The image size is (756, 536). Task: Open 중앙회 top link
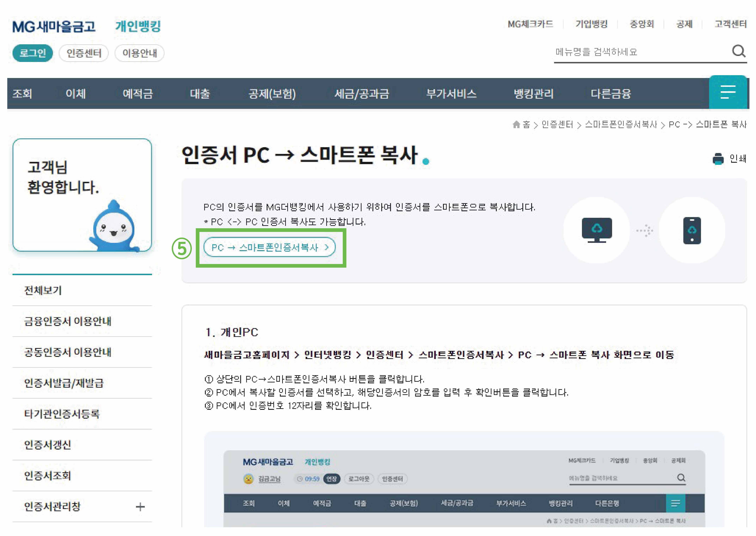point(642,24)
